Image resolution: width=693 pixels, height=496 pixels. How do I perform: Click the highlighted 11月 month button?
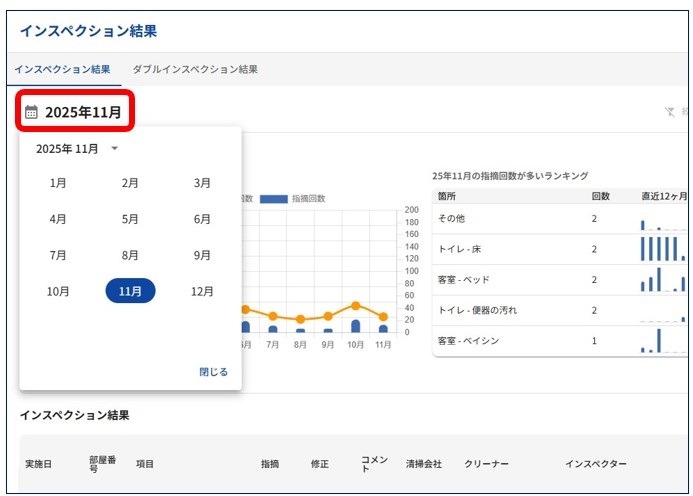click(130, 291)
